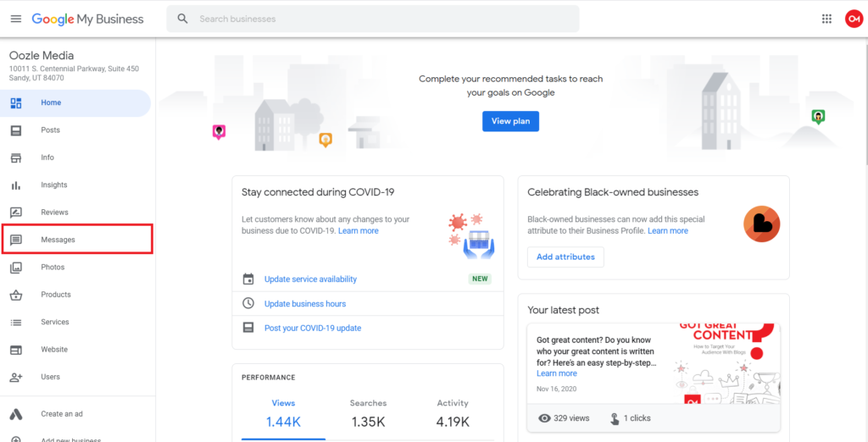Screen dimensions: 868x442
Task: Open Services in the sidebar
Action: [77, 322]
